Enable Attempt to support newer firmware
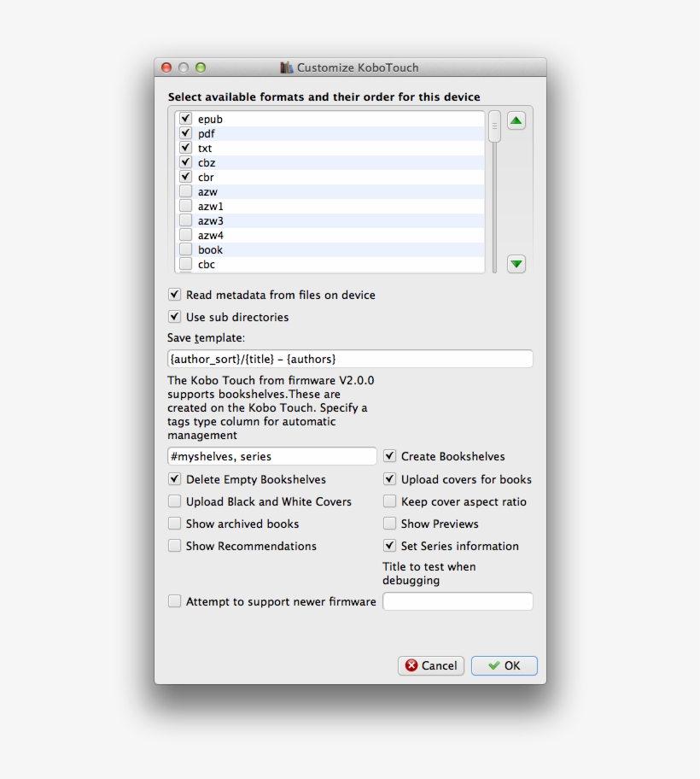The image size is (700, 779). point(175,601)
